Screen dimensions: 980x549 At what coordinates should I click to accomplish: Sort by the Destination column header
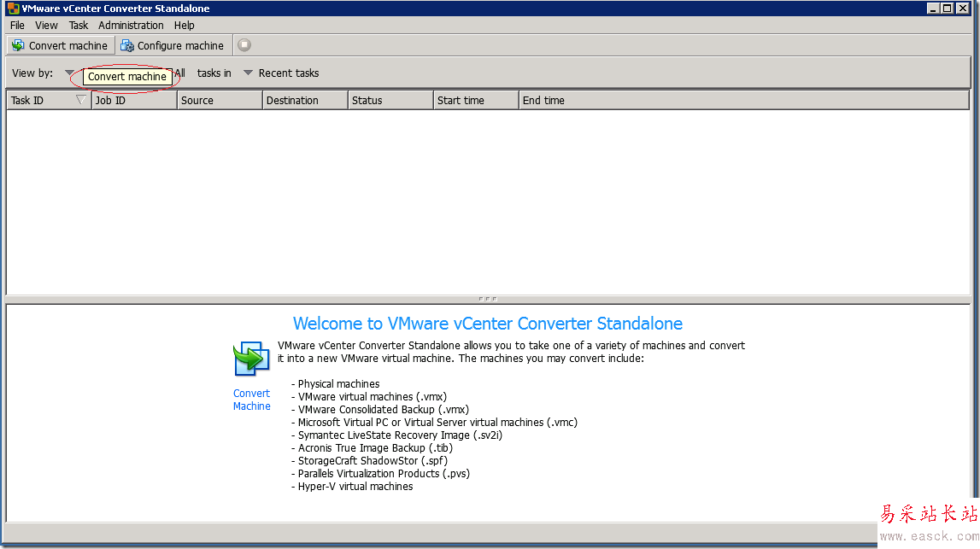305,101
